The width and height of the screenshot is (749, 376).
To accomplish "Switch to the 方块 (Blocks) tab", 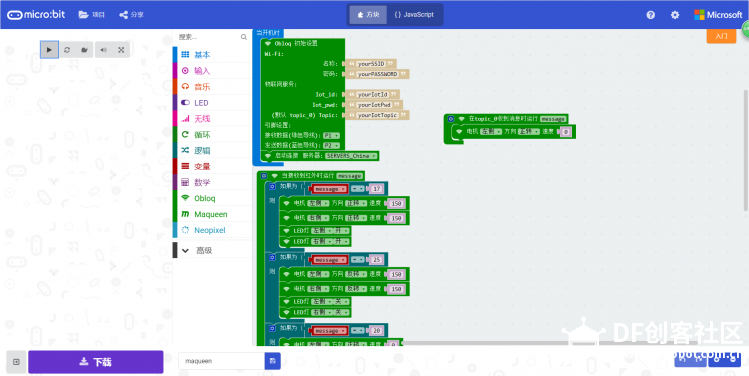I will [x=368, y=15].
